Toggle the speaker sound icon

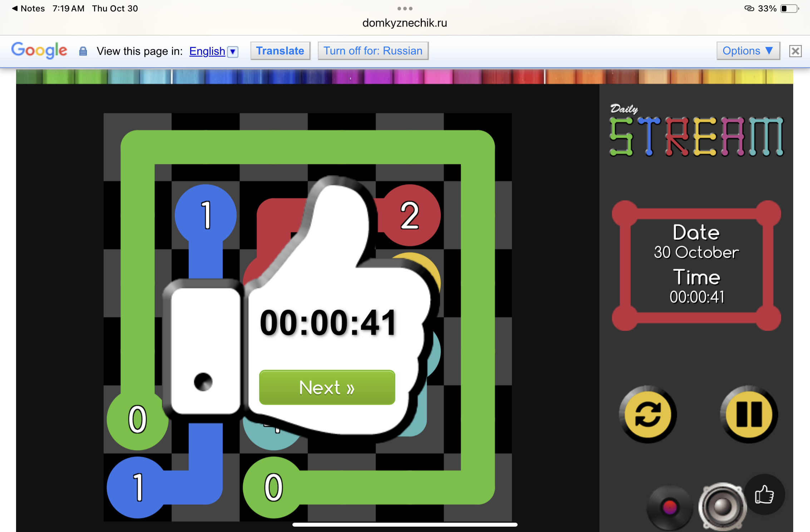(x=722, y=507)
